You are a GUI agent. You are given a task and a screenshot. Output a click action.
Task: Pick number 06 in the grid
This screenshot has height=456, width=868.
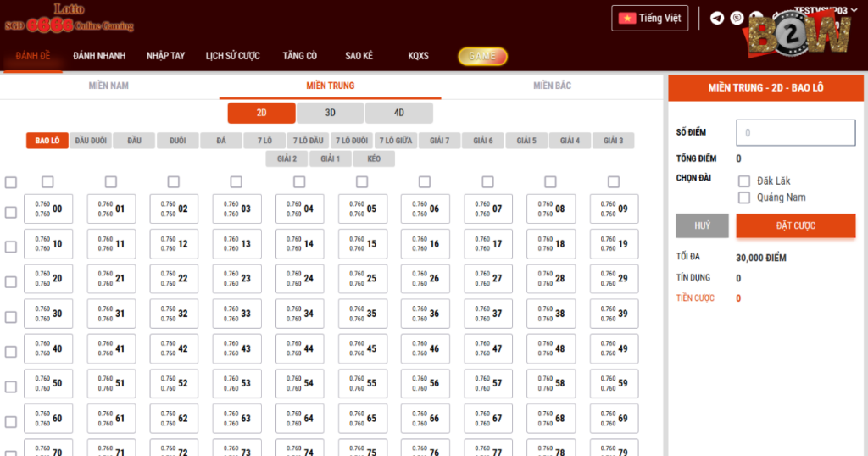click(x=426, y=209)
